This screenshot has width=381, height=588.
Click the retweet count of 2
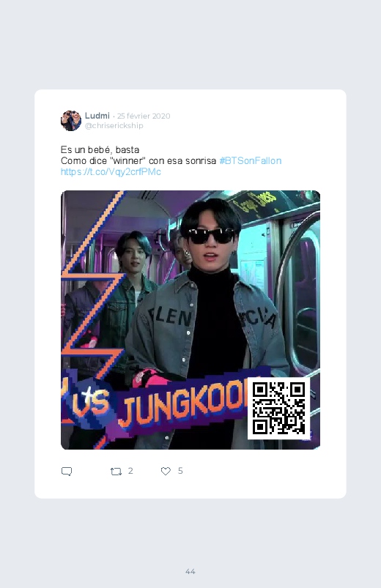(x=130, y=471)
